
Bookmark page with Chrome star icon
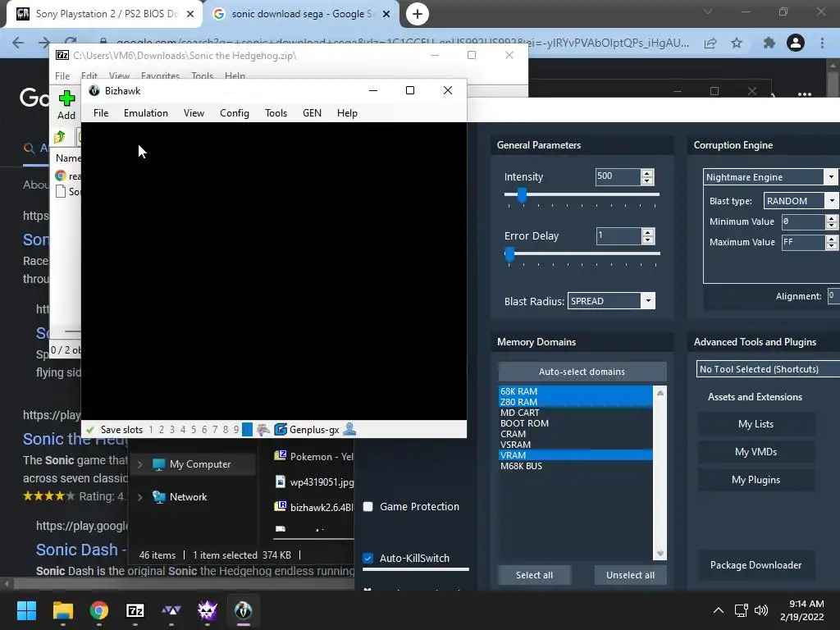point(737,43)
